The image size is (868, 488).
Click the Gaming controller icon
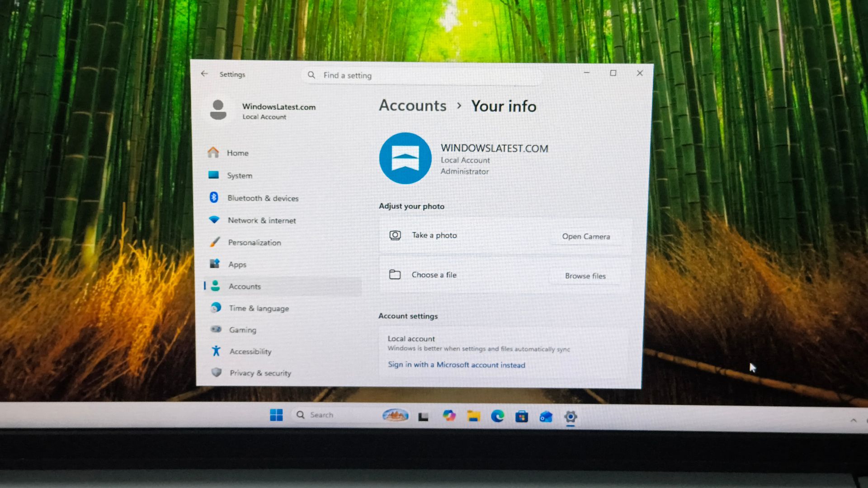point(216,329)
